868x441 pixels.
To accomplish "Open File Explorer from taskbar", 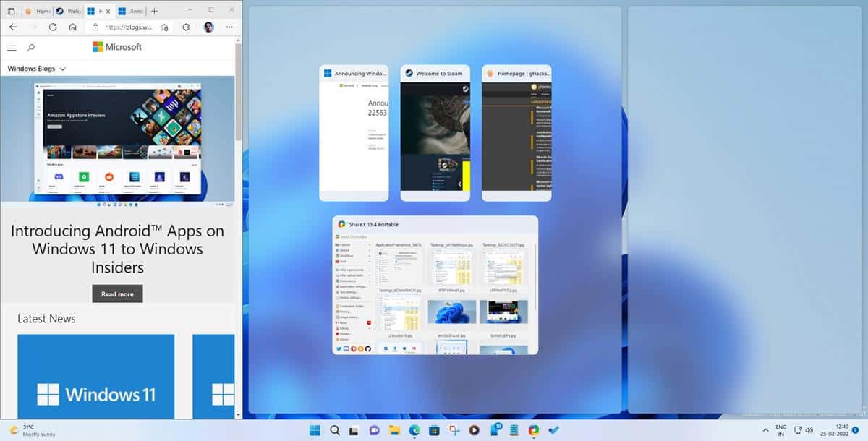I will 395,430.
